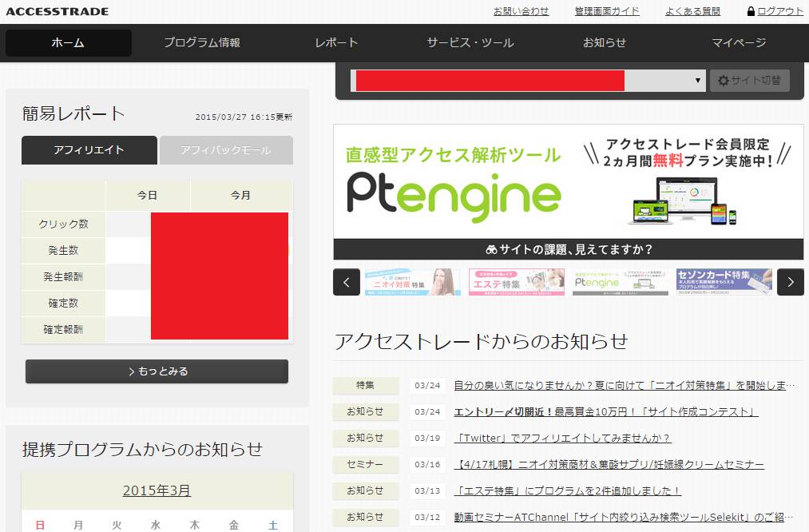The width and height of the screenshot is (809, 532).
Task: Show next banner with right arrow
Action: click(x=791, y=282)
